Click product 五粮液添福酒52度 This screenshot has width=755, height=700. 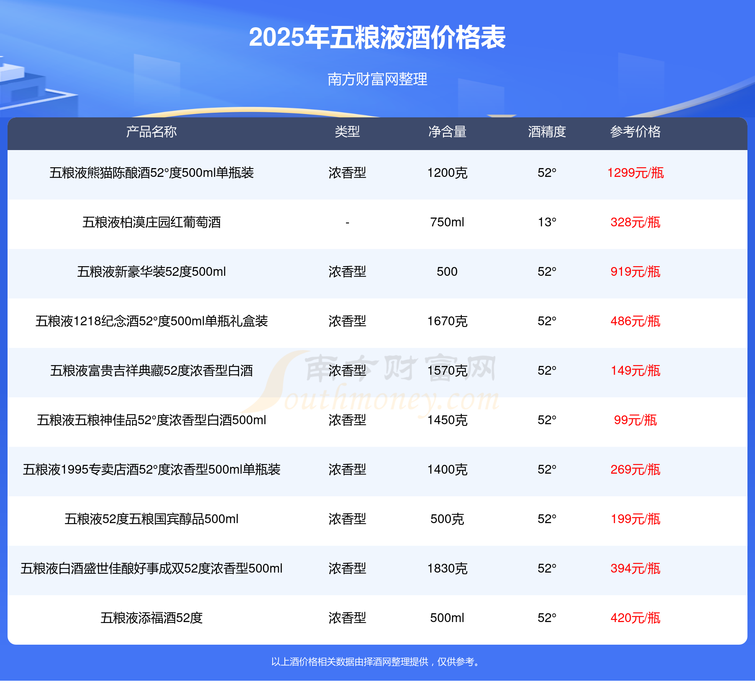point(151,618)
